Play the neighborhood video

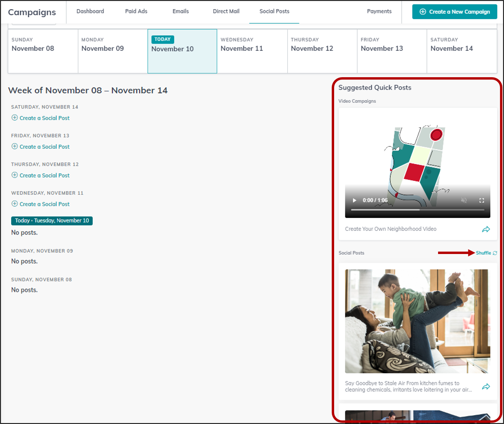[x=354, y=200]
